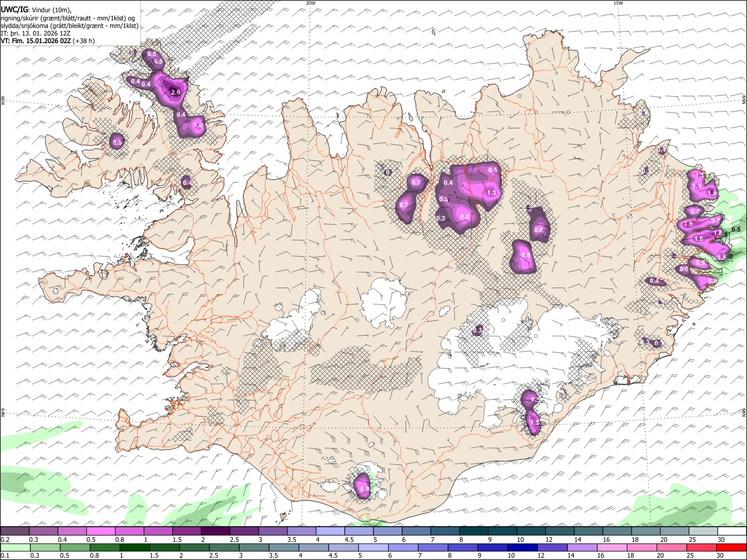747x560 pixels.
Task: Click the bold UWC/IG title text
Action: pos(14,10)
